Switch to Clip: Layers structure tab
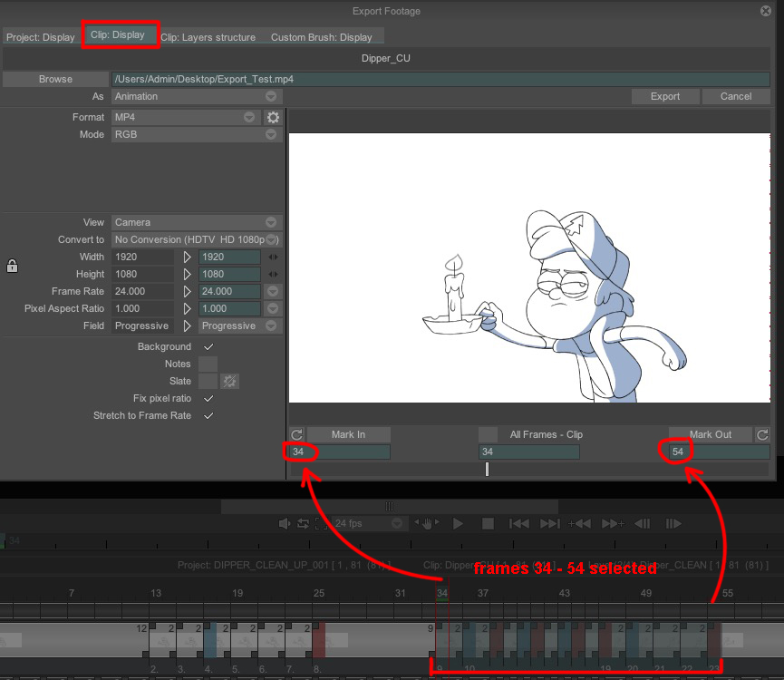This screenshot has width=784, height=680. pyautogui.click(x=208, y=37)
